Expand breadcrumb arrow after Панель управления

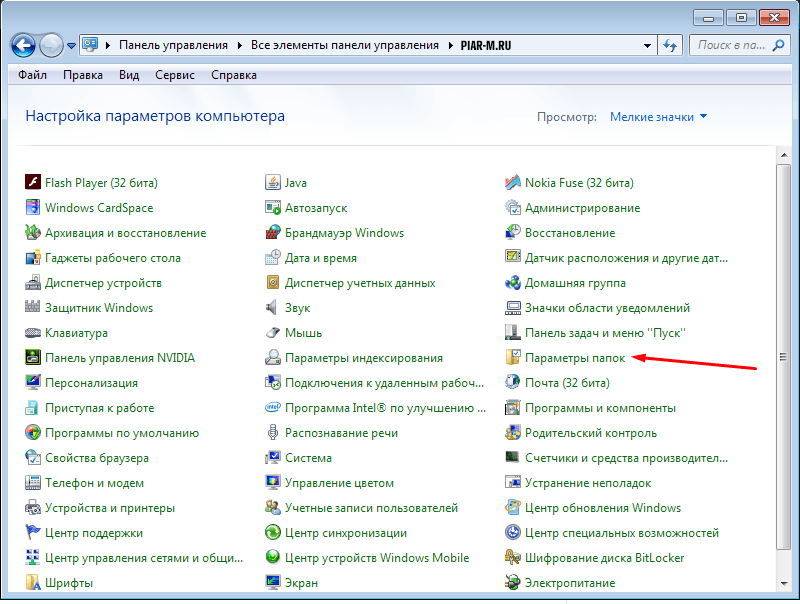tap(240, 45)
